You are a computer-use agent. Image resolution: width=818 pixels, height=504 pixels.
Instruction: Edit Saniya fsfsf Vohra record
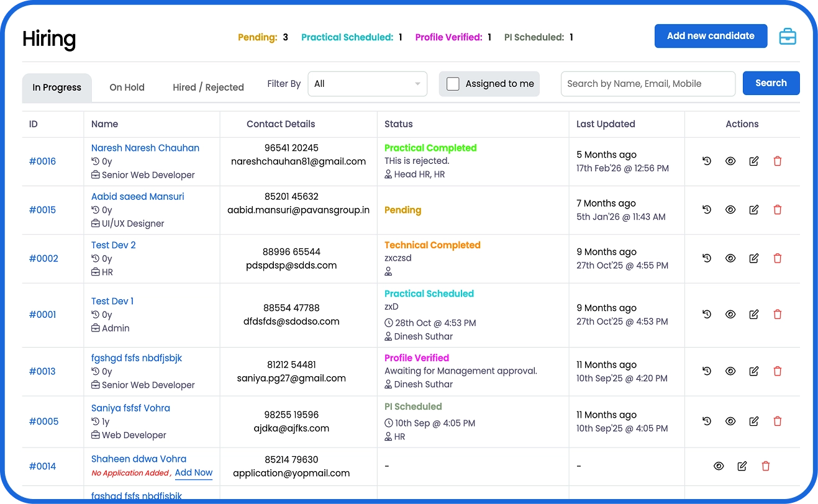[x=754, y=421]
